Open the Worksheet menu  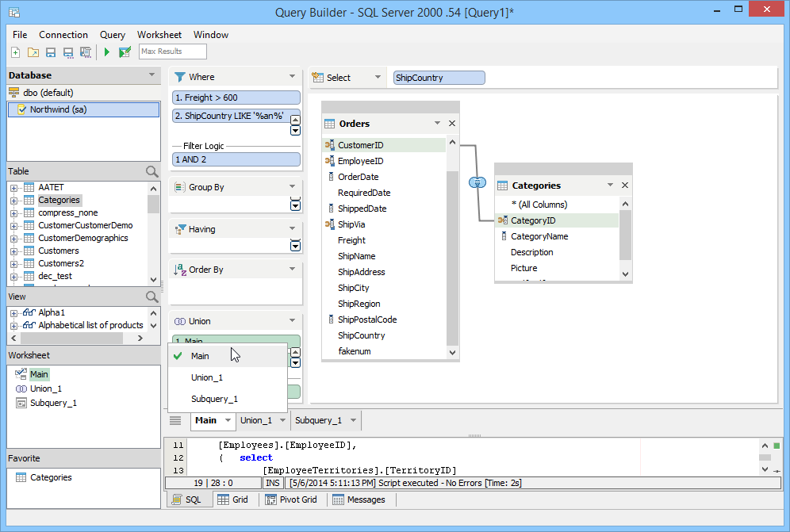tap(159, 35)
